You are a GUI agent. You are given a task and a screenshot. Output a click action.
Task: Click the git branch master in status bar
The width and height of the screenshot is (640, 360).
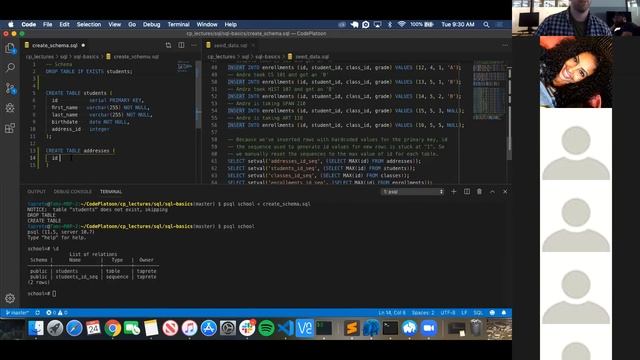click(17, 313)
